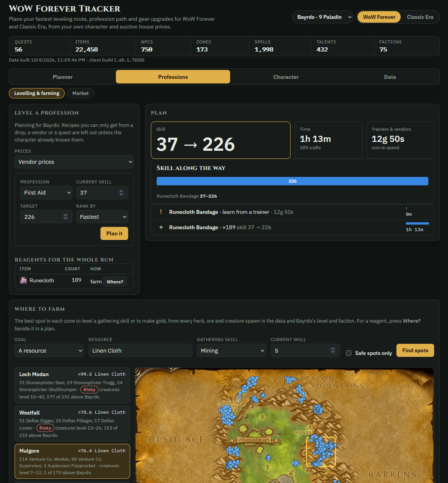Viewport: 448px width, 483px height.
Task: Click the Runecloth Bandage learn from a trainer row
Action: pos(293,212)
